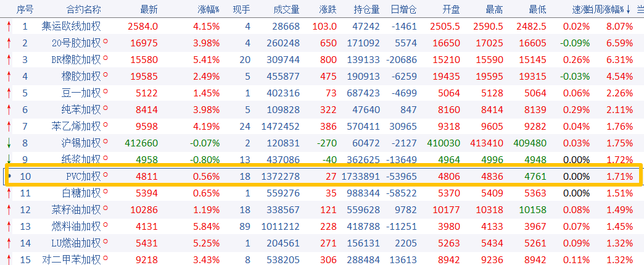Select the 菜籽油加权 contract
Screen dimensions: 644x265
click(76, 210)
